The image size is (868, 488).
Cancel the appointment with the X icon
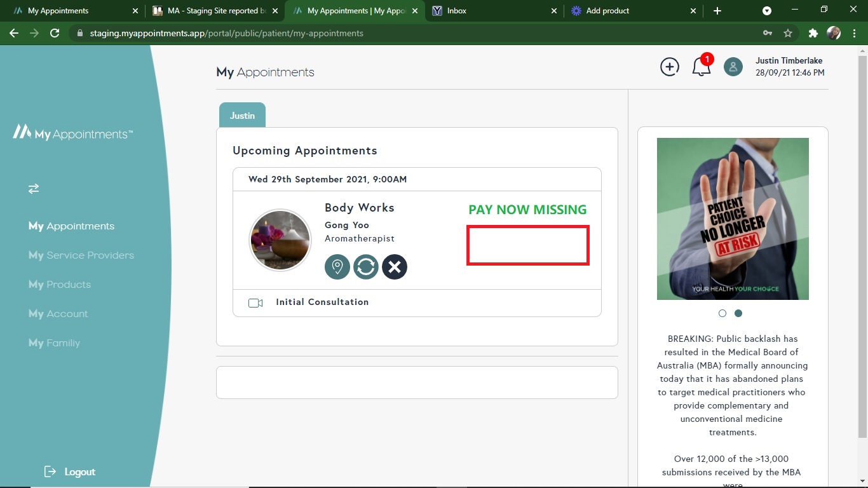[x=395, y=267]
